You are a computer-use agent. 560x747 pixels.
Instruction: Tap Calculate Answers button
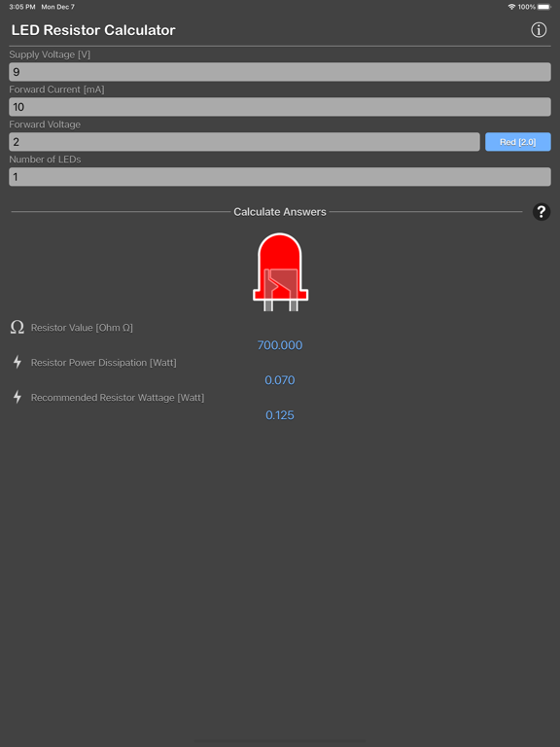pyautogui.click(x=280, y=212)
